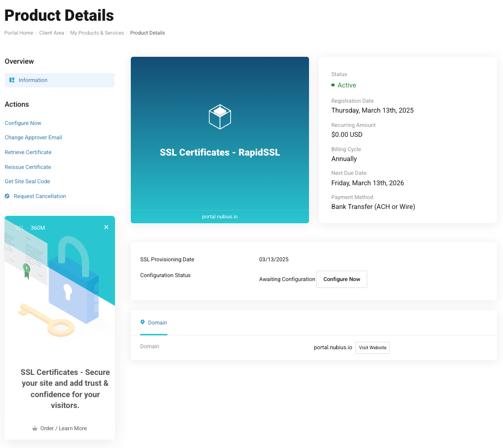Screen dimensions: 503x448
Task: Select the Domain tab
Action: [154, 323]
